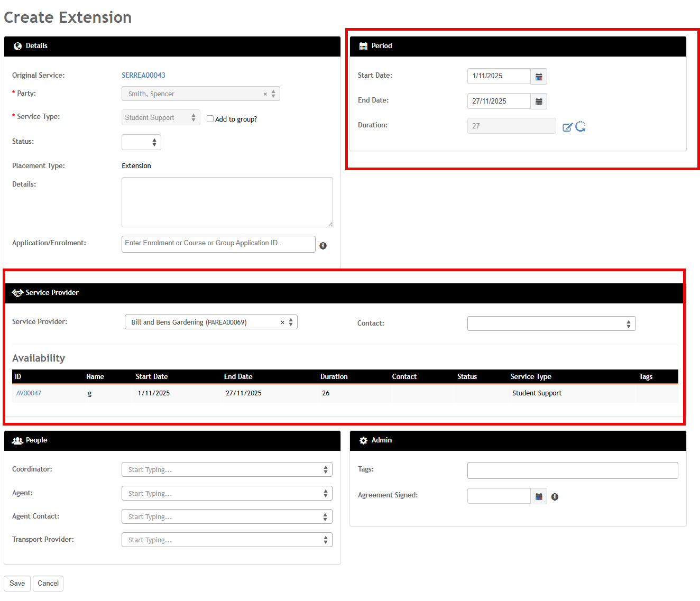The width and height of the screenshot is (700, 601).
Task: Click the ID column header in Availability
Action: click(18, 377)
